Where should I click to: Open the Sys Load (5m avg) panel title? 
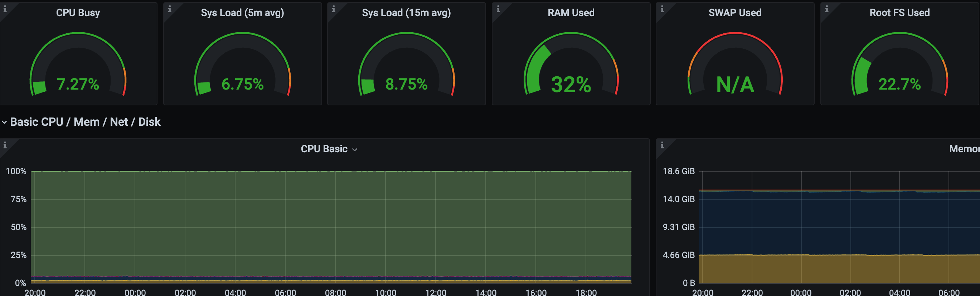[242, 13]
